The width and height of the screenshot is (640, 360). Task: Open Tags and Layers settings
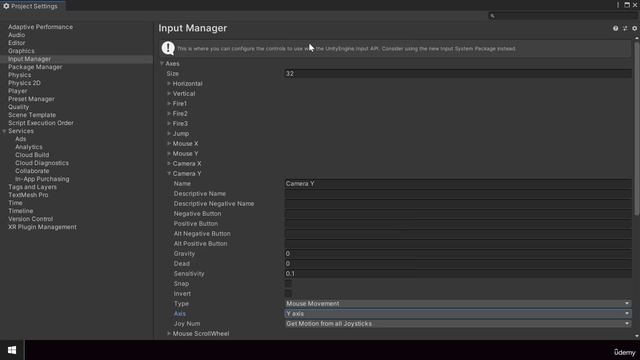[32, 187]
